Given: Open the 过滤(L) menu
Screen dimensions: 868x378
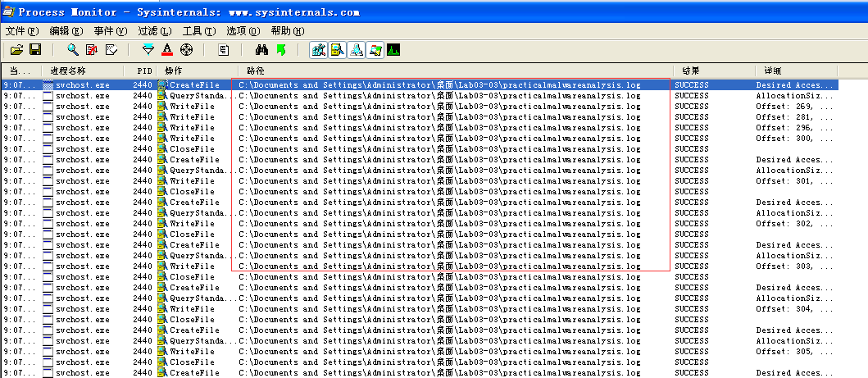Looking at the screenshot, I should click(155, 31).
